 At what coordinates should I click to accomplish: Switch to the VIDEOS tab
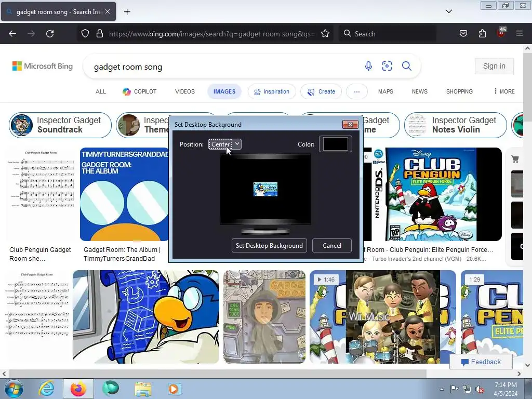click(185, 91)
